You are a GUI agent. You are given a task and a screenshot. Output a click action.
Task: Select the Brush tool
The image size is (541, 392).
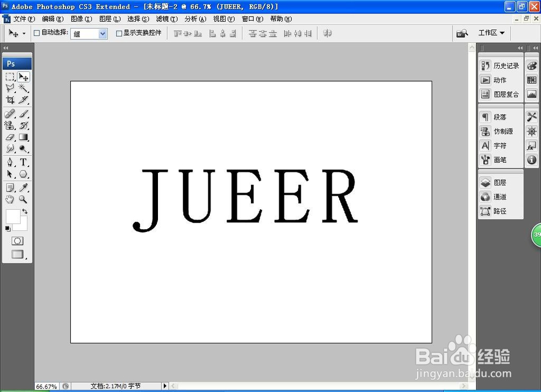click(x=23, y=114)
